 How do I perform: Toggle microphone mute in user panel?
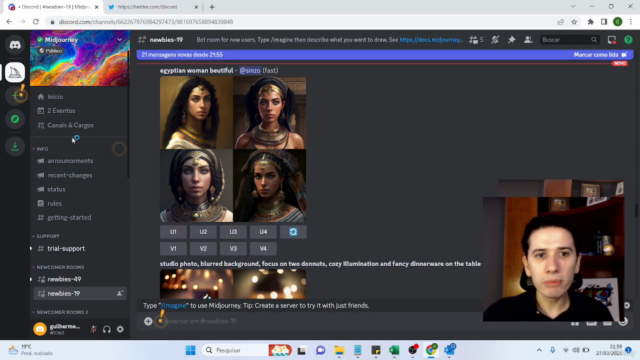93,329
